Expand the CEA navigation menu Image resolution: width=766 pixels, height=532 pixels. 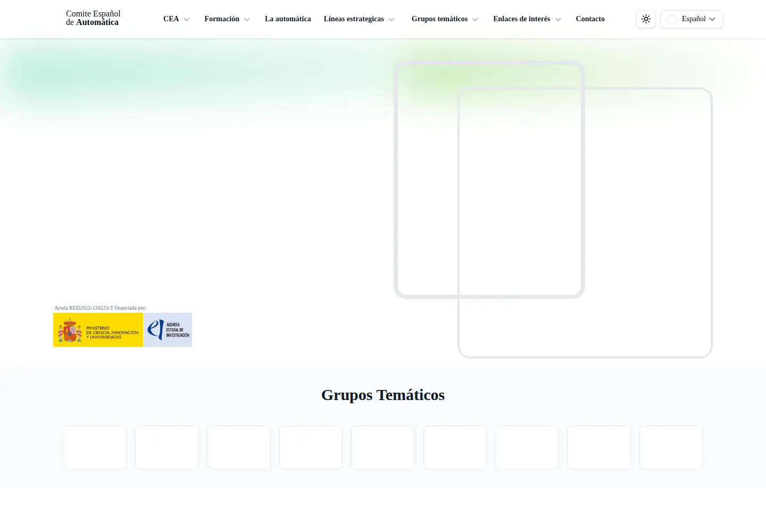[x=177, y=19]
